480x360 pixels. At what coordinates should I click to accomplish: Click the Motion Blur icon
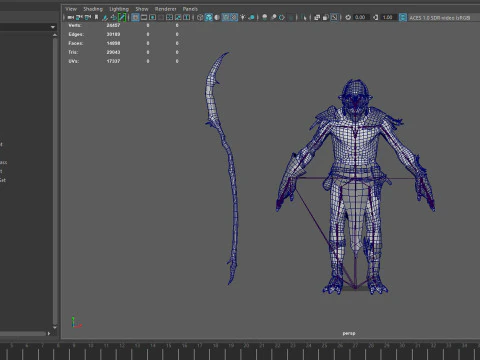click(273, 17)
